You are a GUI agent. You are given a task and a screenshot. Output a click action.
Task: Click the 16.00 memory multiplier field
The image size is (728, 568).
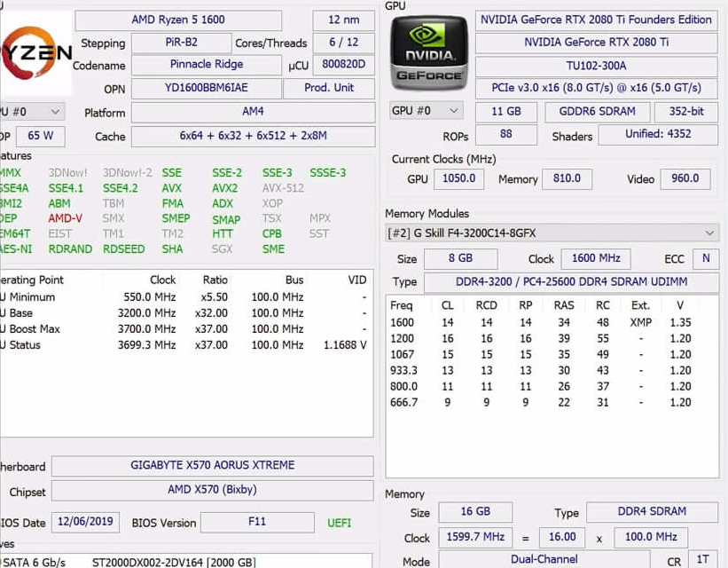click(562, 537)
